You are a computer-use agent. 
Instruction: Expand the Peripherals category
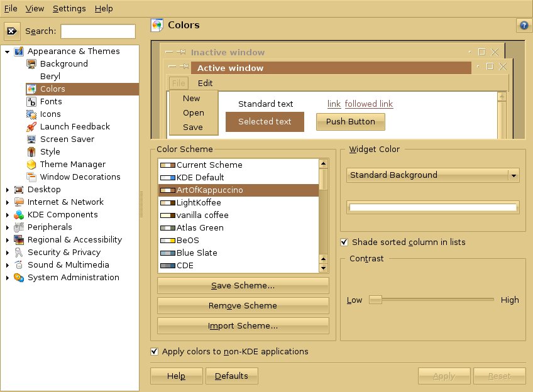tap(7, 227)
